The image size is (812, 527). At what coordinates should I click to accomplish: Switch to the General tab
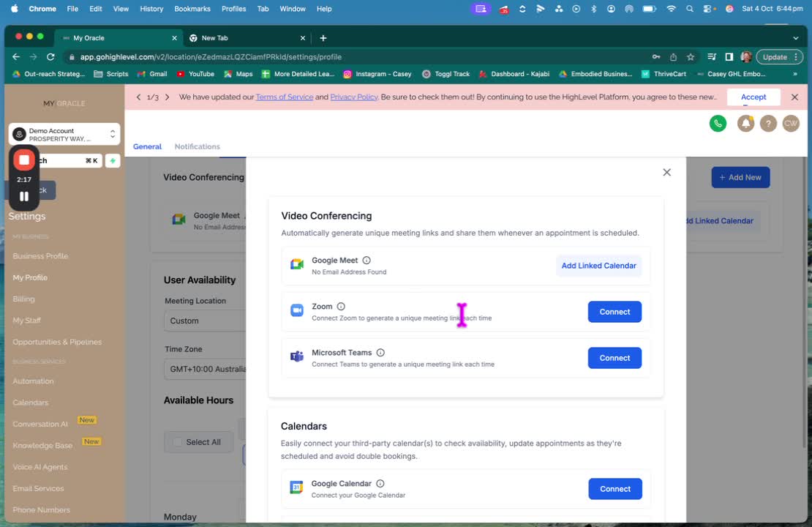click(x=147, y=146)
